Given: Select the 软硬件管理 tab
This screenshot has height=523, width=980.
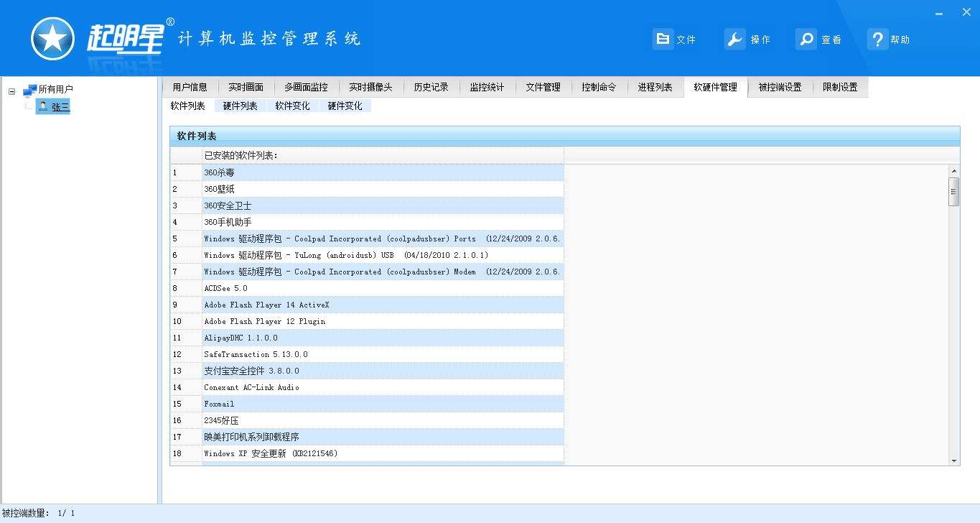Looking at the screenshot, I should pos(715,87).
